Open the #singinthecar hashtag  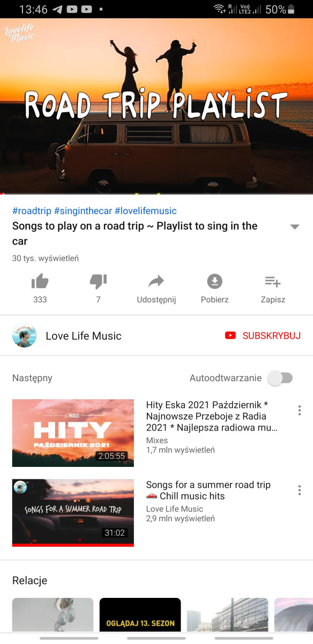coord(83,211)
